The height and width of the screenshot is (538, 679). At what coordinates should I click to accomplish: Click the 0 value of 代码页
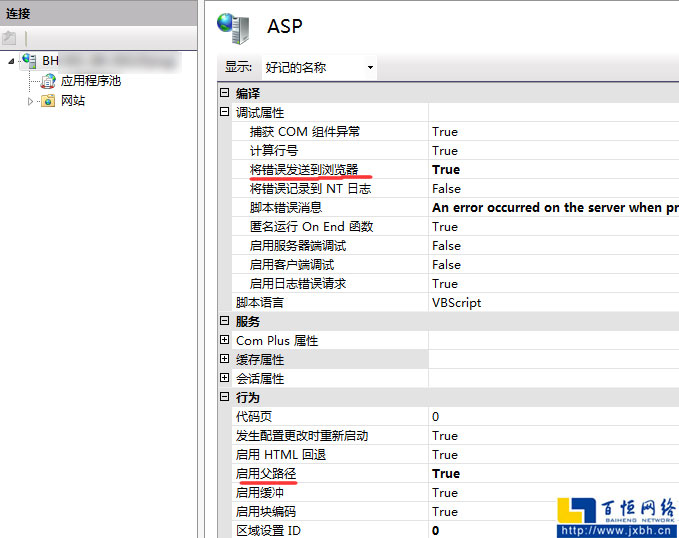click(x=435, y=417)
